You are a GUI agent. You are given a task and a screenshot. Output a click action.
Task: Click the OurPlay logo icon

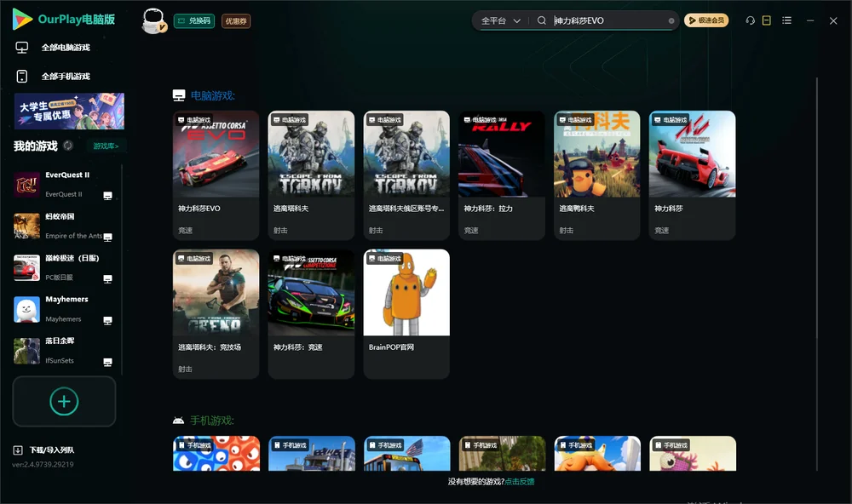point(22,19)
